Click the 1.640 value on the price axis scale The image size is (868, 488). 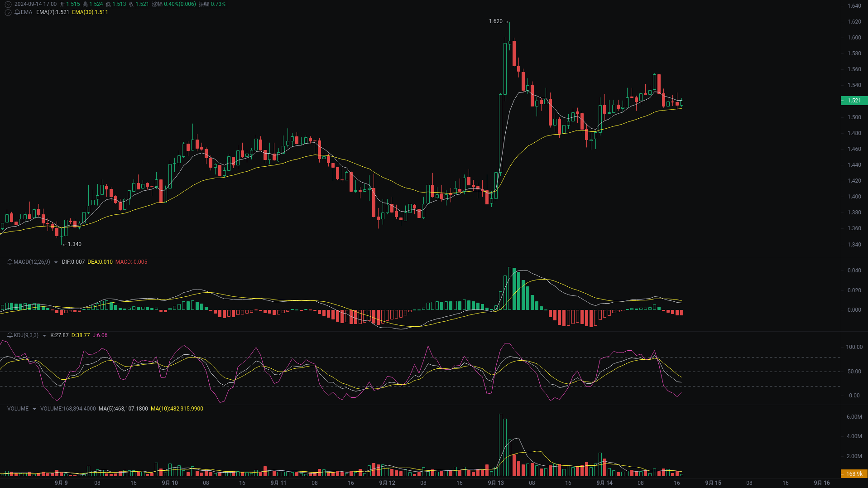855,5
